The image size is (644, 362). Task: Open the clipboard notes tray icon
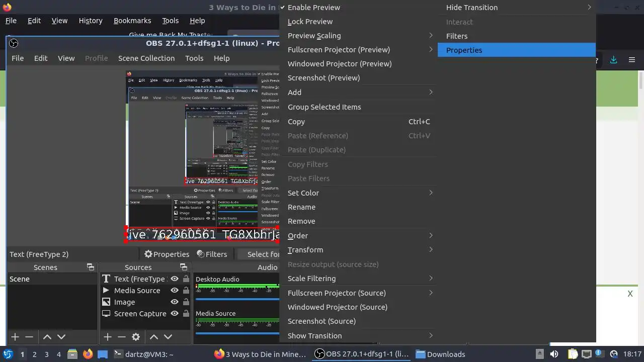[x=573, y=354]
